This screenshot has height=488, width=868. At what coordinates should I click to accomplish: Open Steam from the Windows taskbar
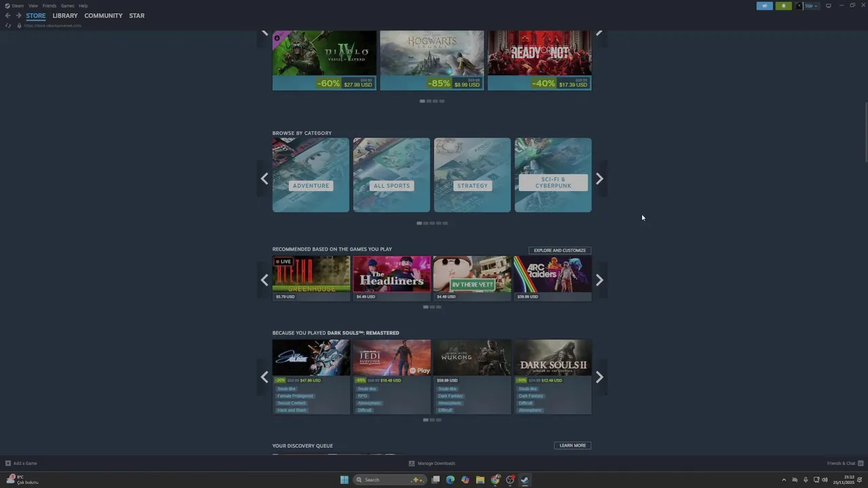point(525,480)
